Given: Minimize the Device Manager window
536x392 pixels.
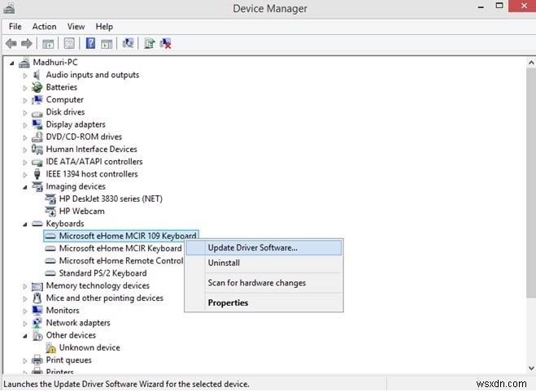Looking at the screenshot, I should pos(481,7).
